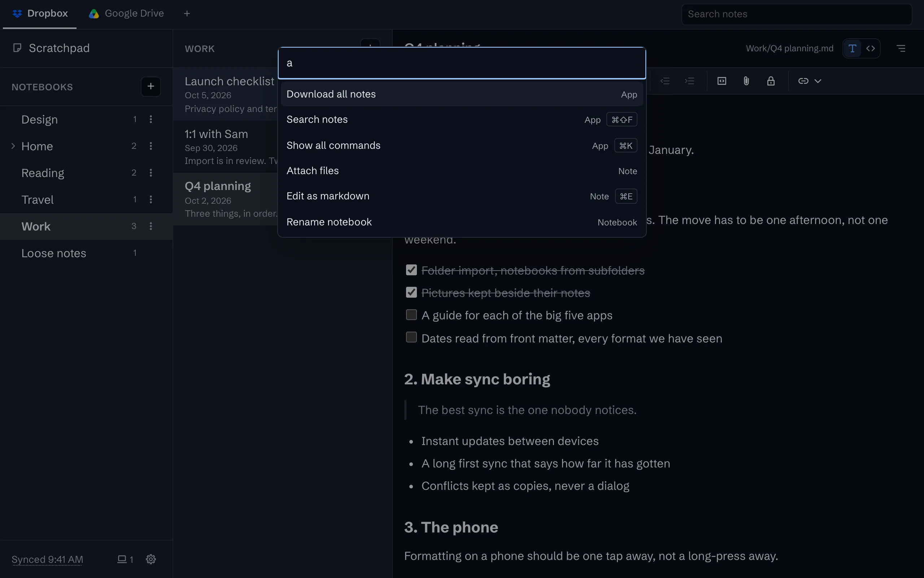Viewport: 924px width, 578px height.
Task: Open options menu for Design notebook
Action: tap(151, 119)
